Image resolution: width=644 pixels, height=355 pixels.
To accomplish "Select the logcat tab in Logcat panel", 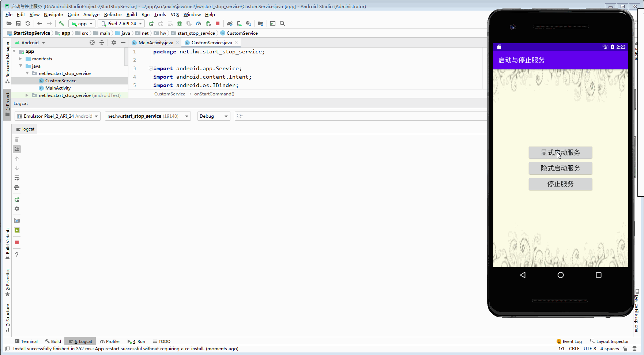I will pos(25,129).
